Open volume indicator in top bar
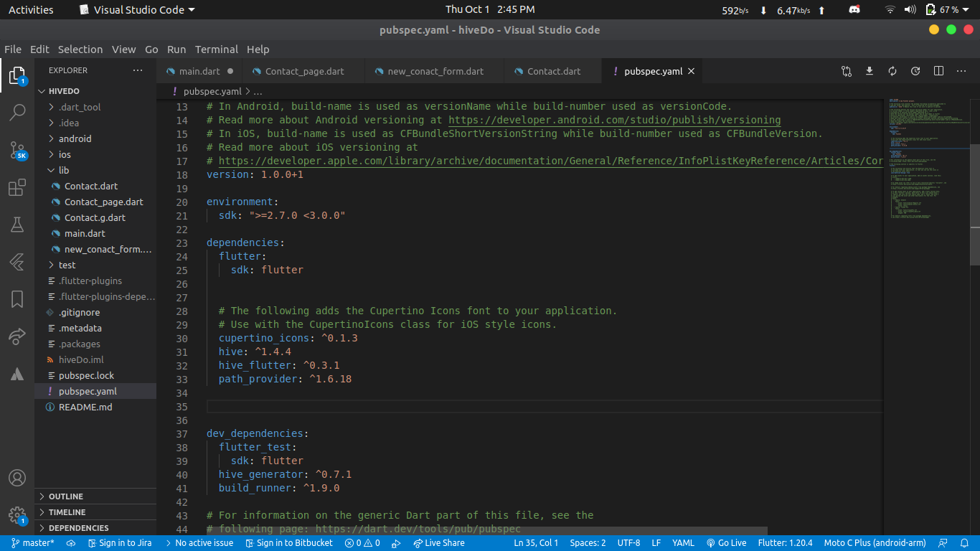Image resolution: width=980 pixels, height=551 pixels. (x=910, y=10)
